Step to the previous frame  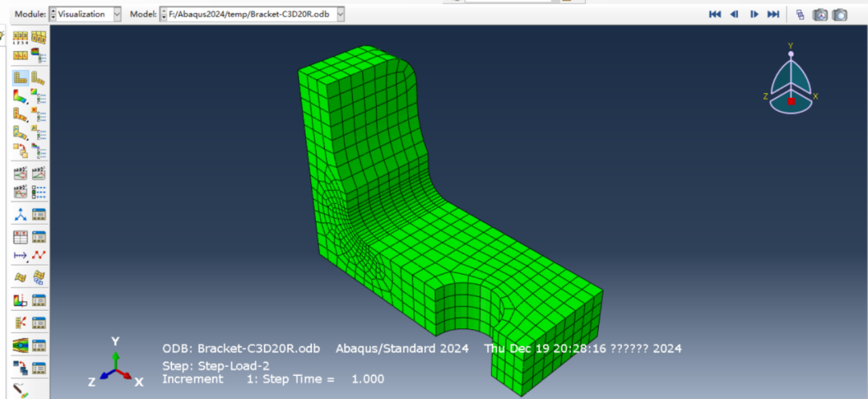tap(734, 14)
